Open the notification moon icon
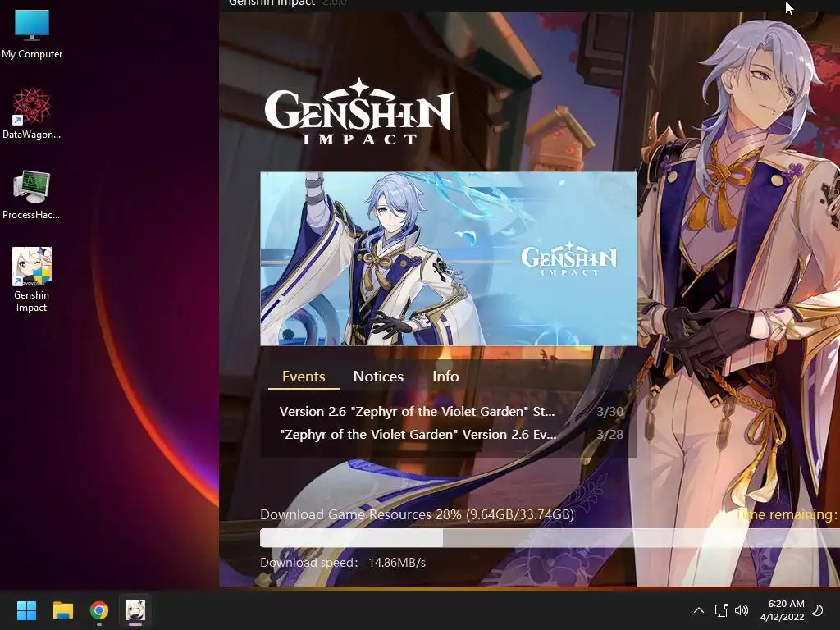Screen dimensions: 840x630 (818, 610)
